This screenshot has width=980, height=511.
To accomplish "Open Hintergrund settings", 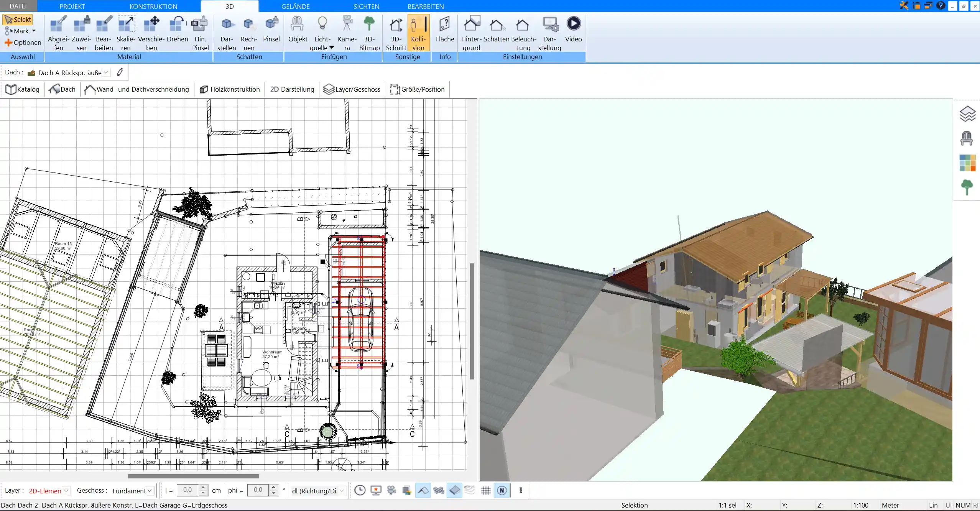I will [x=471, y=33].
